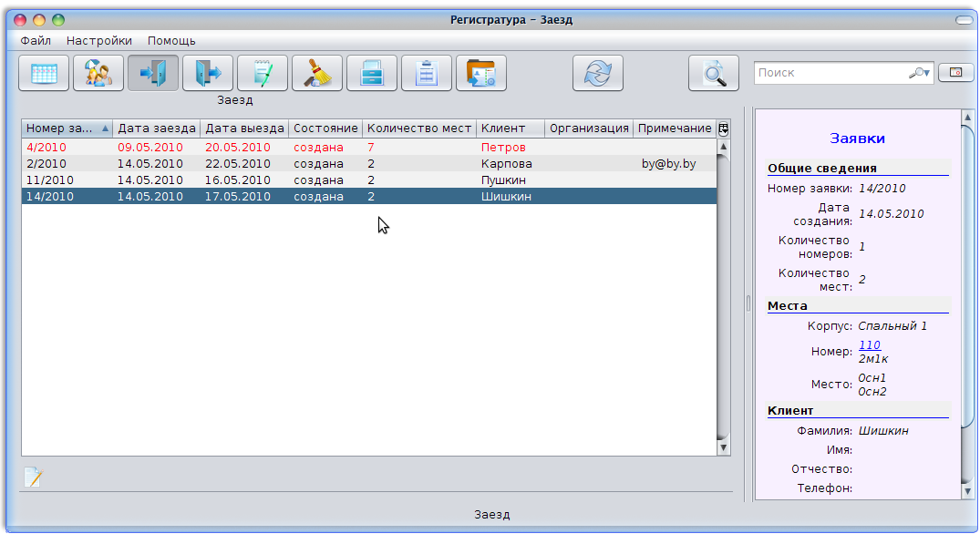The height and width of the screenshot is (534, 980).
Task: Click client name Шишкин in table row
Action: point(506,196)
